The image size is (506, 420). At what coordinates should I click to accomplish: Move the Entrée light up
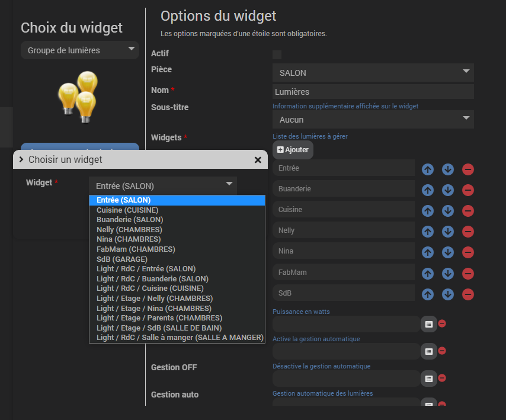coord(428,169)
